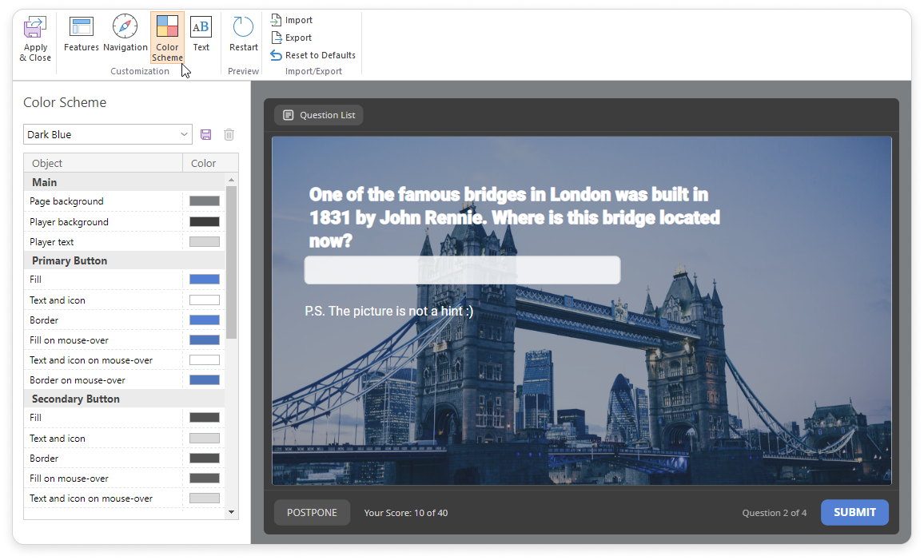Pick the Primary Button Fill color swatch
This screenshot has width=924, height=560.
[205, 280]
